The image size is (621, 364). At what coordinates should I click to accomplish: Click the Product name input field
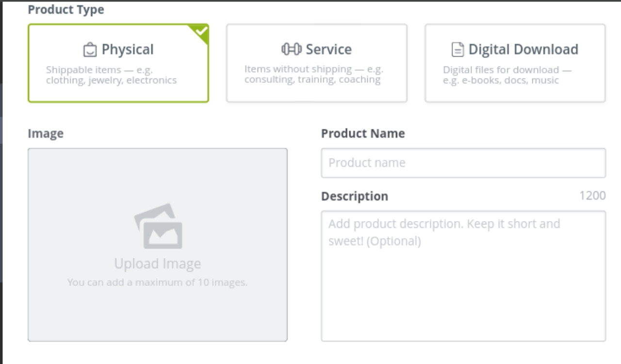pyautogui.click(x=463, y=163)
